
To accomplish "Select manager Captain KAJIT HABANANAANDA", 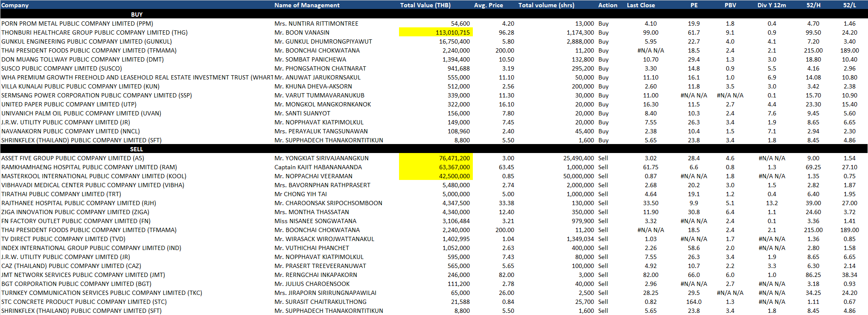I will (318, 167).
